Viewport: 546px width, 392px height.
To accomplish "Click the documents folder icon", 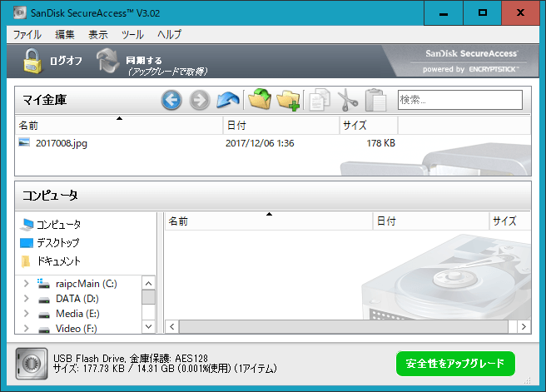I will click(26, 261).
